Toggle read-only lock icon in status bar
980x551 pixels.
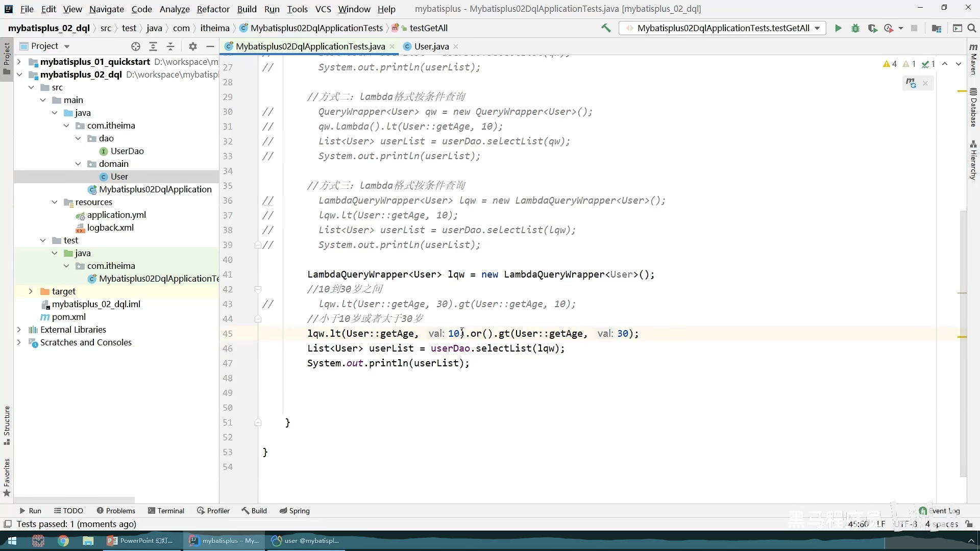point(969,524)
